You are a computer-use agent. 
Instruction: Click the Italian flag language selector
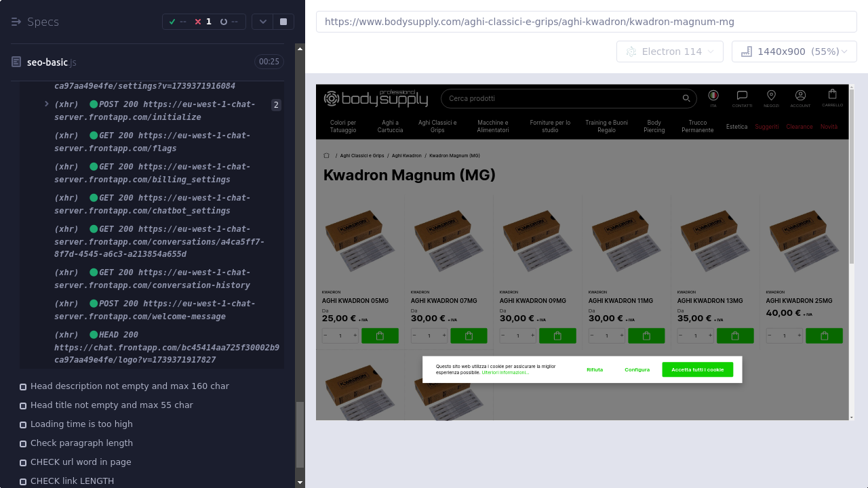click(713, 96)
